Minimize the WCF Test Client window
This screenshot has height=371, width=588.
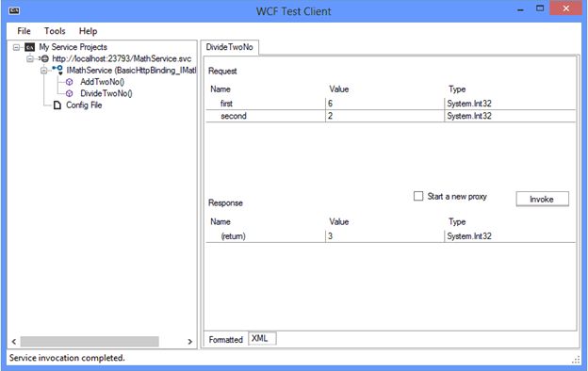coord(520,9)
